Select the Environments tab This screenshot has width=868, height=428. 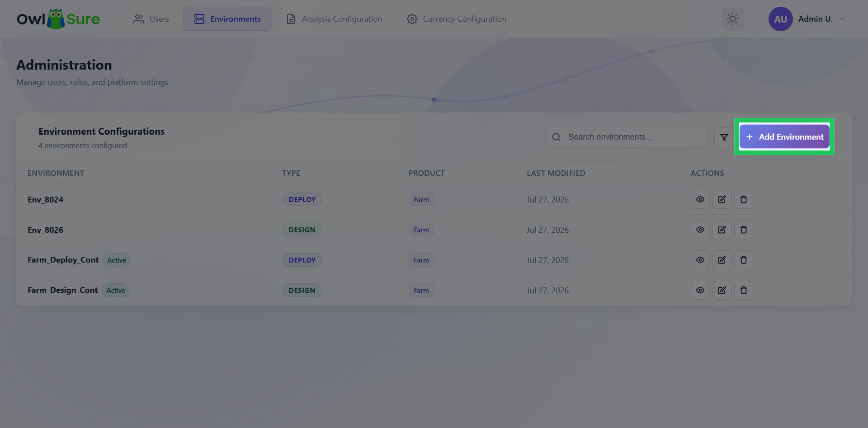[227, 19]
